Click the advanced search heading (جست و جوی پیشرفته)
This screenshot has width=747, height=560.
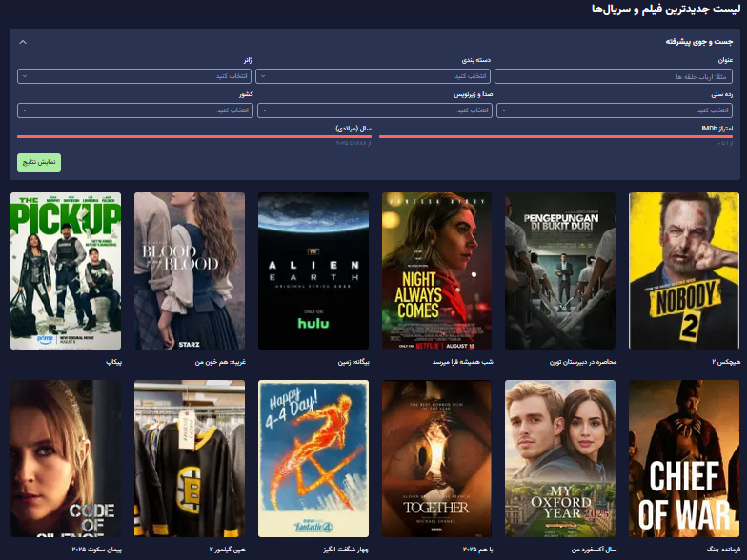tap(699, 42)
